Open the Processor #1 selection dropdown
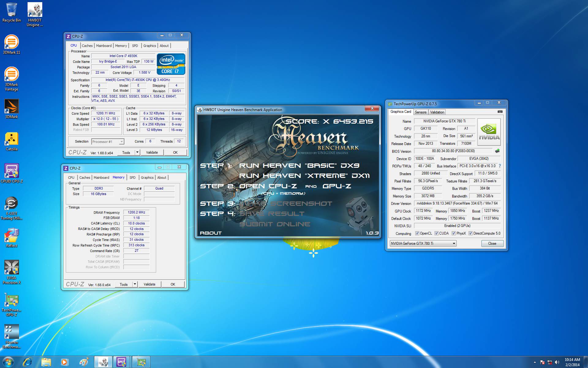The image size is (588, 368). tap(107, 142)
